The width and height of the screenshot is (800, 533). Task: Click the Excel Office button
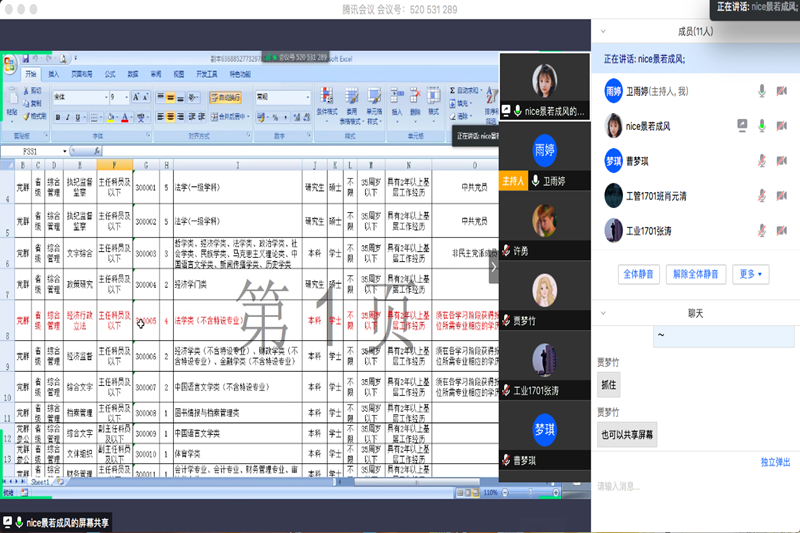[10, 65]
